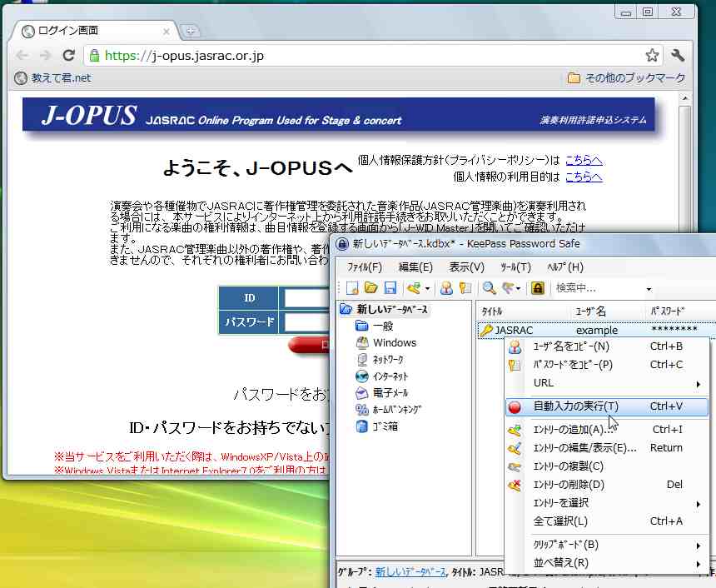
Task: Focus the browser address bar
Action: click(x=365, y=56)
